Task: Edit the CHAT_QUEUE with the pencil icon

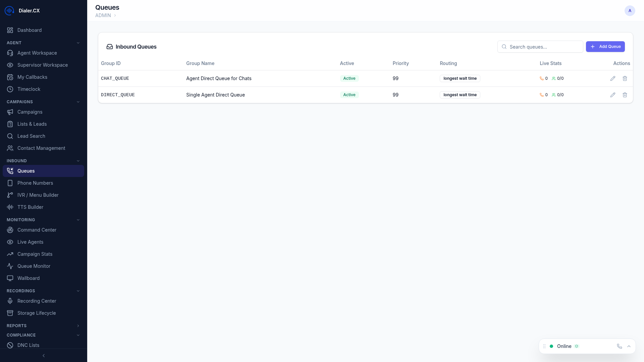Action: coord(612,78)
